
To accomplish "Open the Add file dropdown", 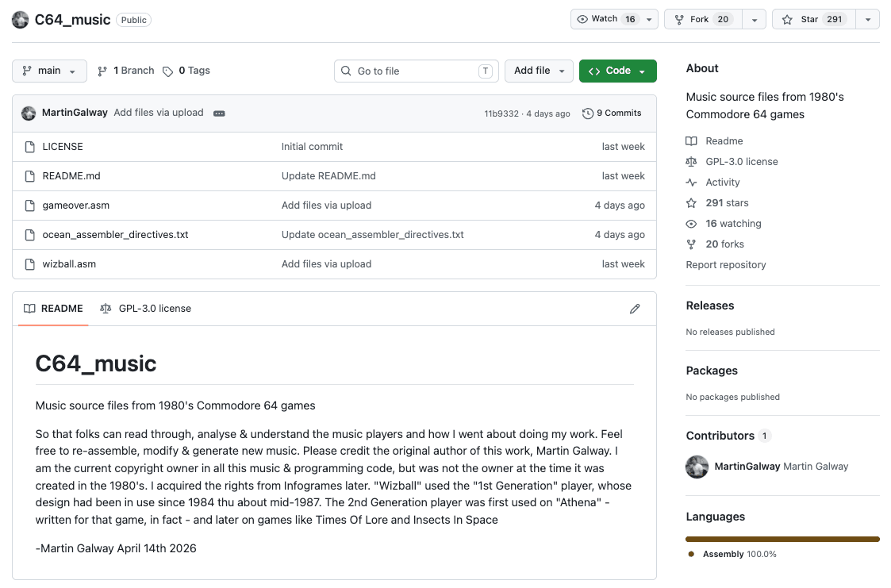I will point(539,71).
